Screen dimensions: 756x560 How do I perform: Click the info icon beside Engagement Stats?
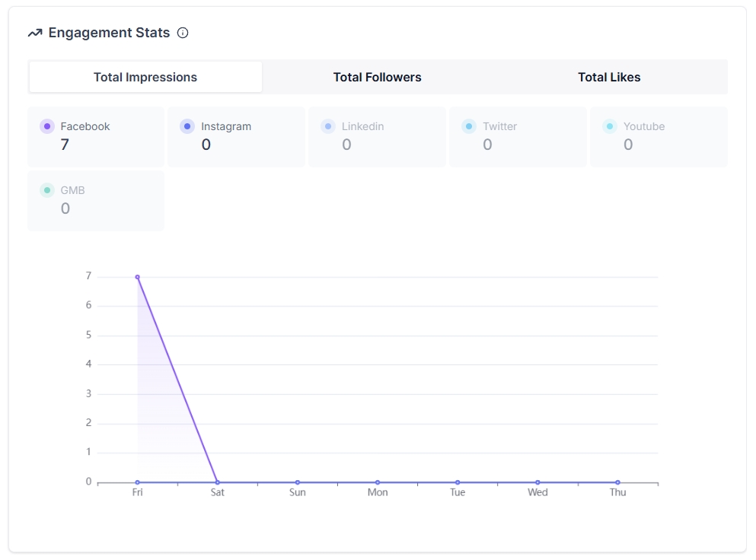pyautogui.click(x=183, y=33)
